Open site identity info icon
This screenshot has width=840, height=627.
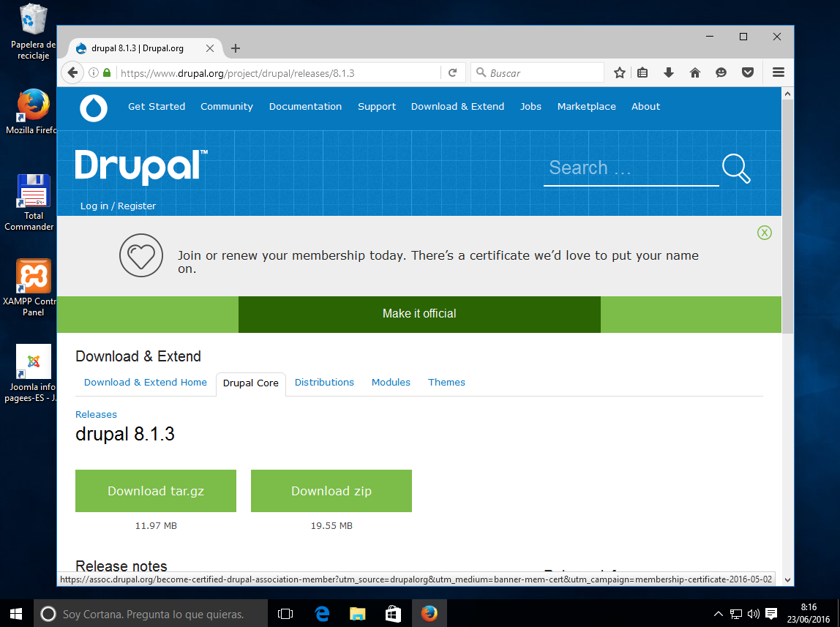tap(93, 73)
